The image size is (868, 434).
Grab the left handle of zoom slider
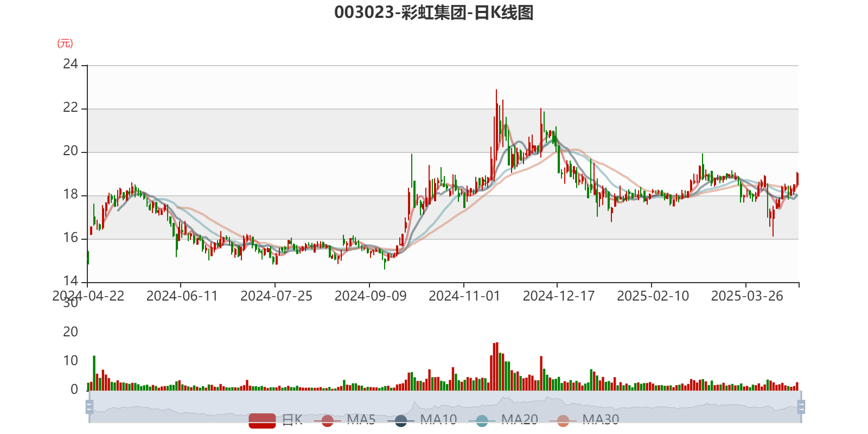click(x=90, y=407)
